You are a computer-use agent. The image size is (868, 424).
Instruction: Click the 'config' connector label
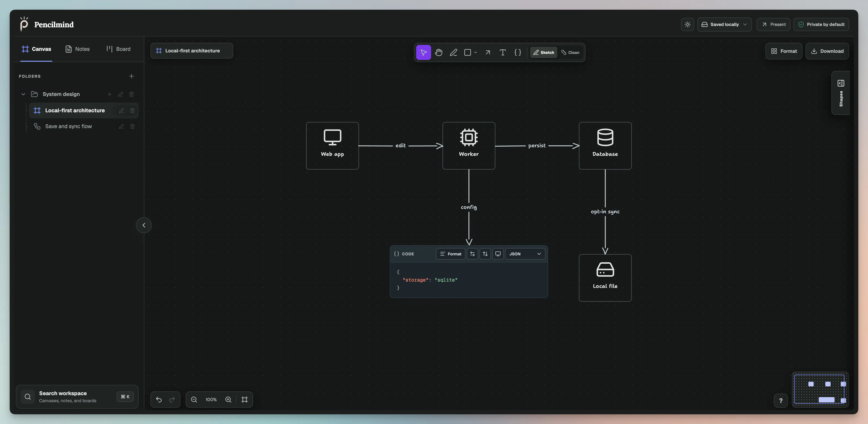[x=469, y=207]
